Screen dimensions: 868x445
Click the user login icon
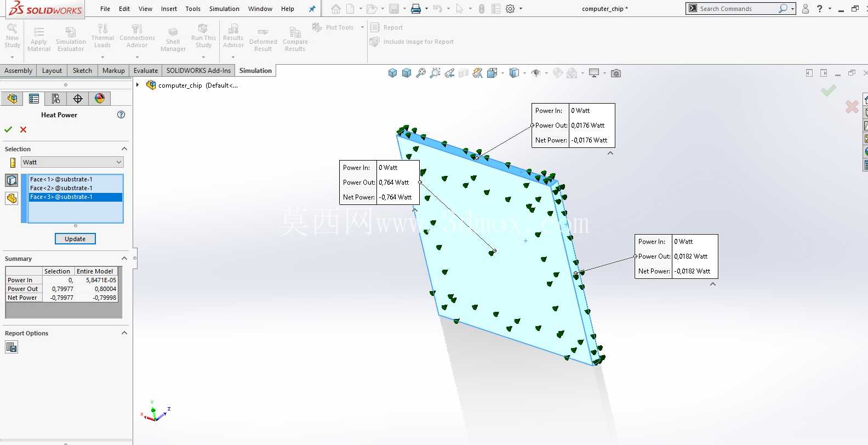pos(806,9)
